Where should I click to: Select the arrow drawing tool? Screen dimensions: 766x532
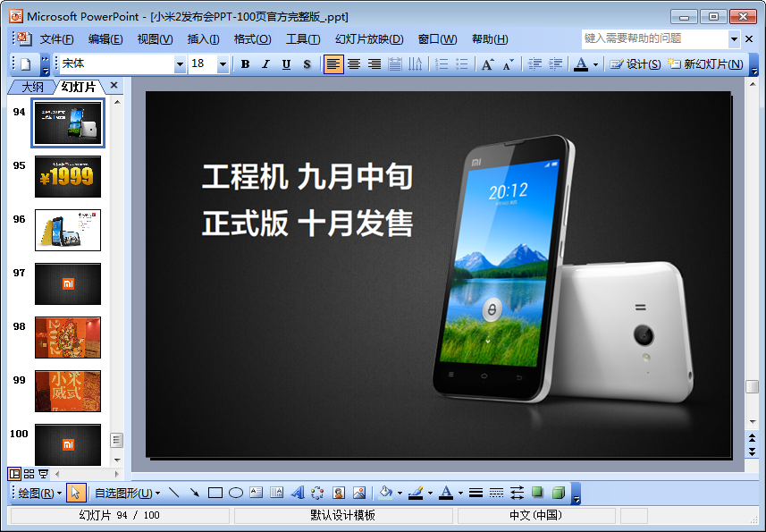pyautogui.click(x=195, y=493)
